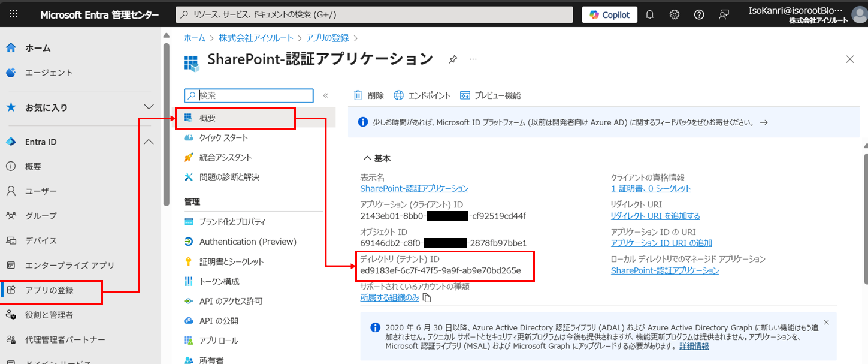Pin the SharePoint-認証アプリケーション page
The height and width of the screenshot is (364, 868).
453,59
